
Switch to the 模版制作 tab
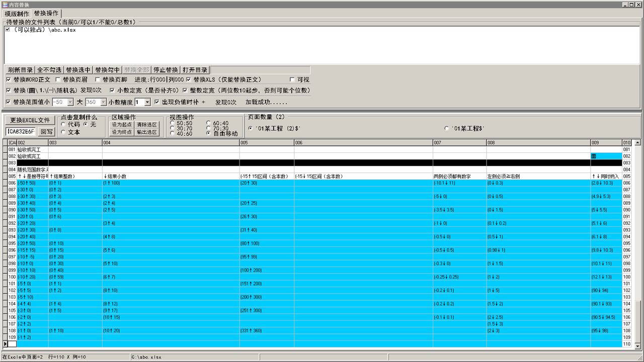(x=17, y=14)
